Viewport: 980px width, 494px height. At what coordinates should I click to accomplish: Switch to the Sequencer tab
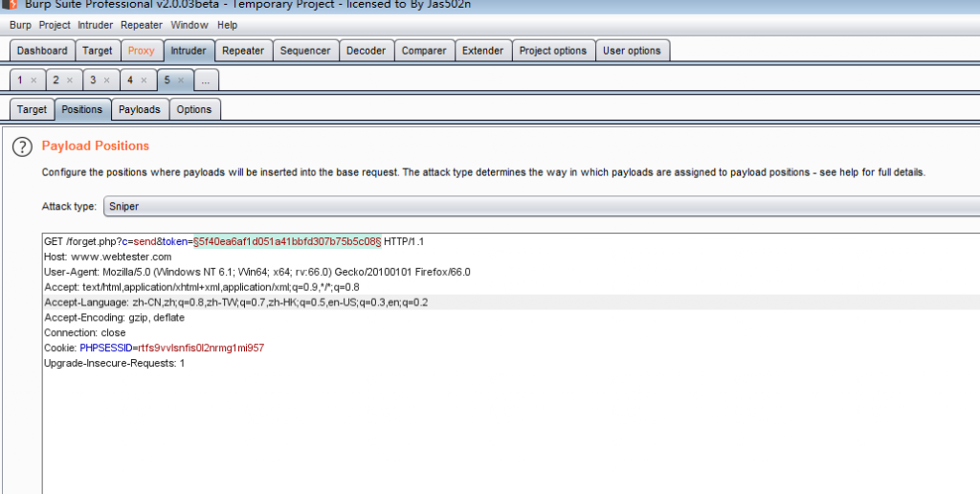(x=305, y=51)
